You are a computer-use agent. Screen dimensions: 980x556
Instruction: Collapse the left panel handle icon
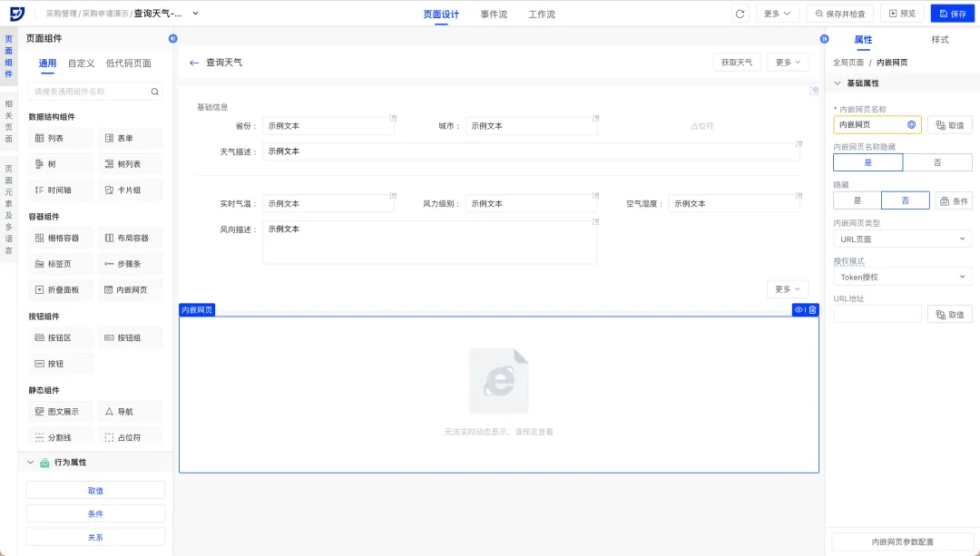point(173,39)
